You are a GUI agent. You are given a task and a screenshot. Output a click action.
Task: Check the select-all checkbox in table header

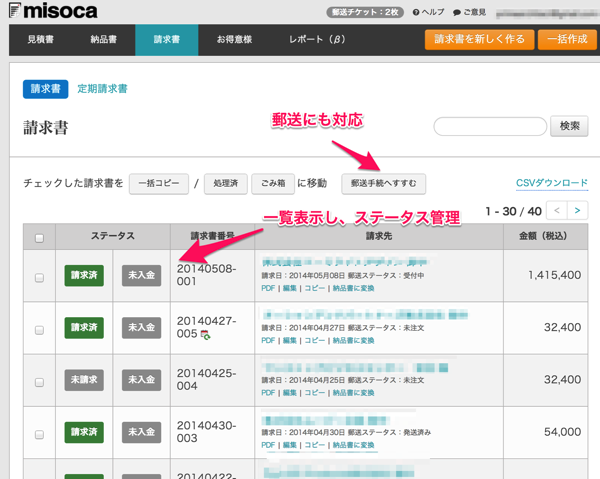pos(39,239)
